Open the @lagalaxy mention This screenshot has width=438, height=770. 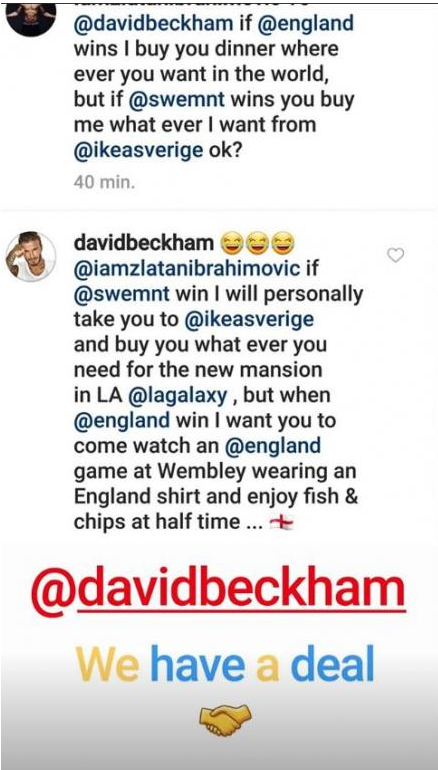[178, 396]
